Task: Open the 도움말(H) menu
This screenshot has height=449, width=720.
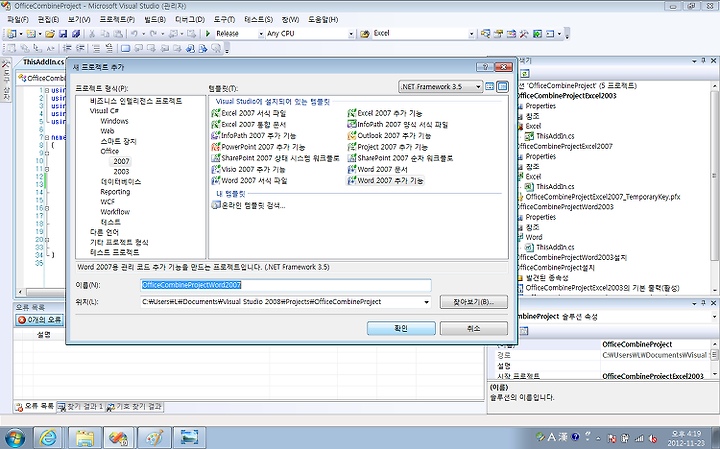Action: [323, 20]
